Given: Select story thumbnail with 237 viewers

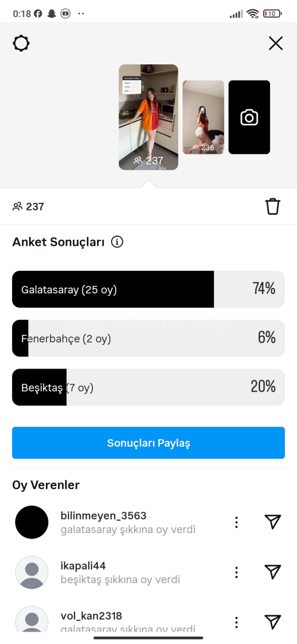Looking at the screenshot, I should (148, 117).
